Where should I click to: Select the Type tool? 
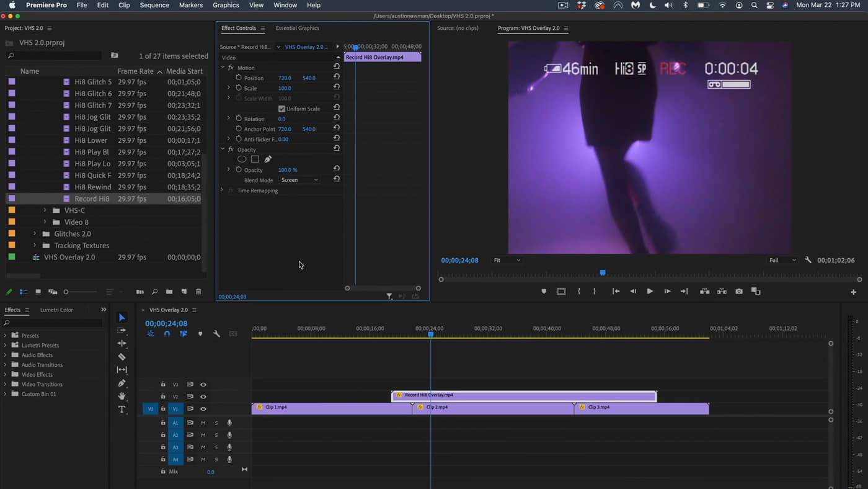point(122,408)
